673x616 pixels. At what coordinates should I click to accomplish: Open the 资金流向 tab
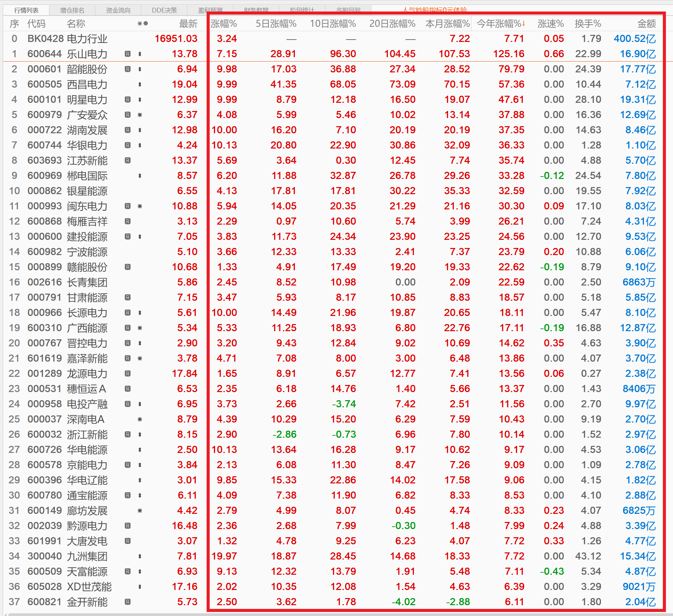point(118,10)
